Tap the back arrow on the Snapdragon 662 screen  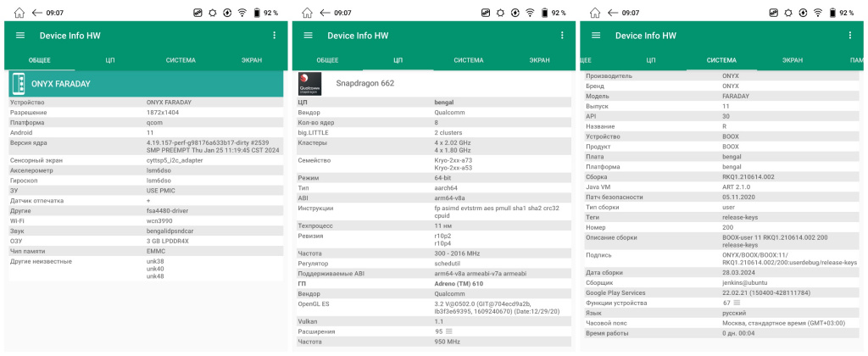tap(325, 12)
